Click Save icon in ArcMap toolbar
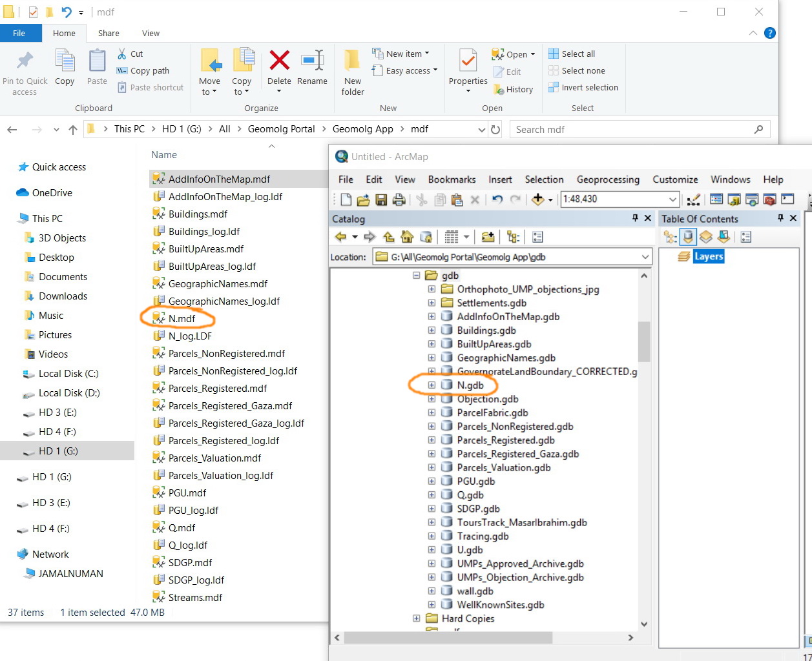812x661 pixels. (381, 199)
